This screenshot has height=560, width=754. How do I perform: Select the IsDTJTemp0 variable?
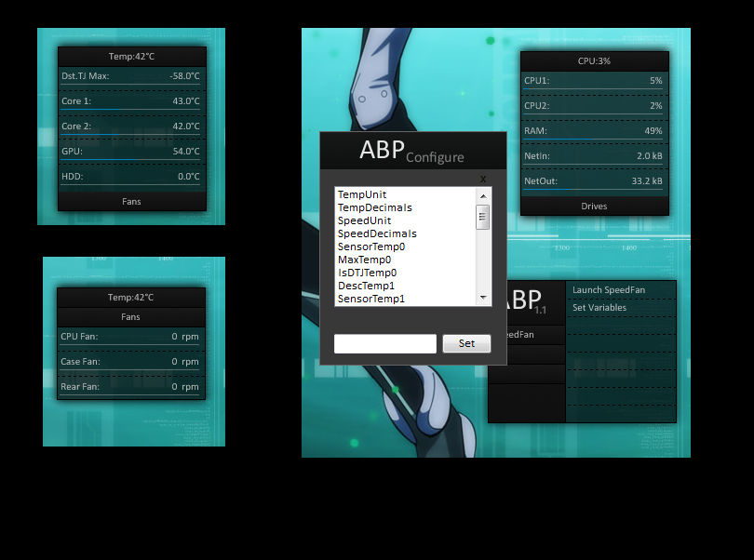coord(366,273)
